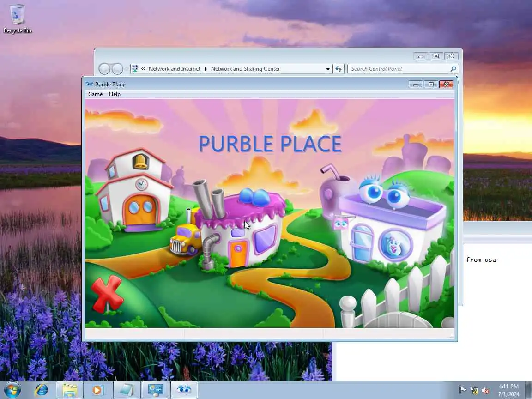Click the Control Panel address bar icon
This screenshot has height=399, width=532.
[135, 68]
